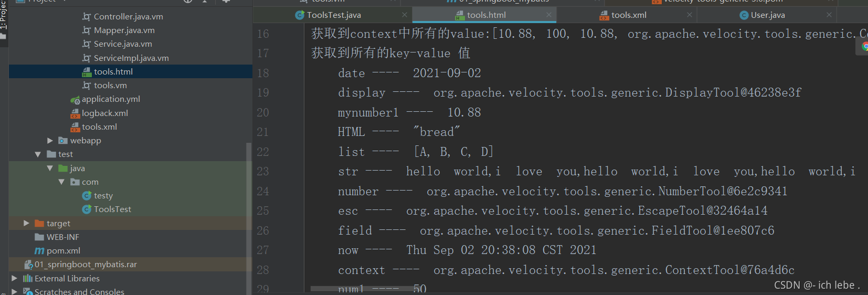This screenshot has height=295, width=868.
Task: Click 'Thu Sep 02 20:38:08 CST 2021' text
Action: coord(501,250)
